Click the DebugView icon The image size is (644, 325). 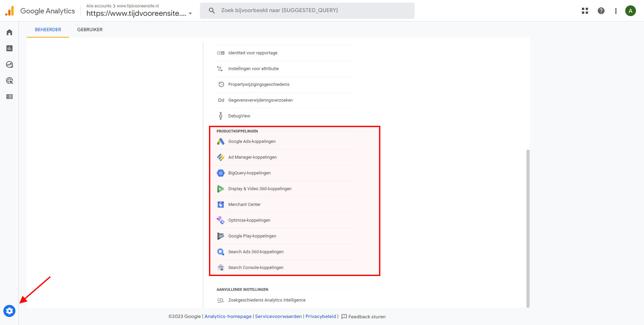[220, 116]
